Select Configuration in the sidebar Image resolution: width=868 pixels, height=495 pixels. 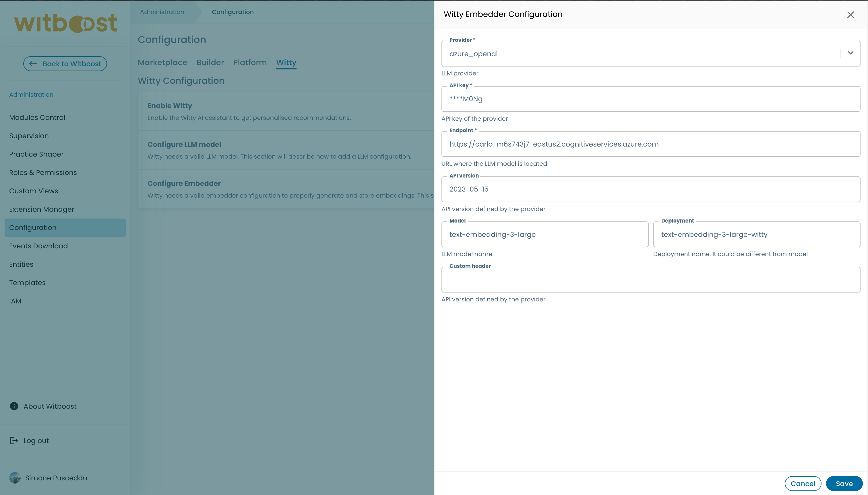[x=65, y=227]
